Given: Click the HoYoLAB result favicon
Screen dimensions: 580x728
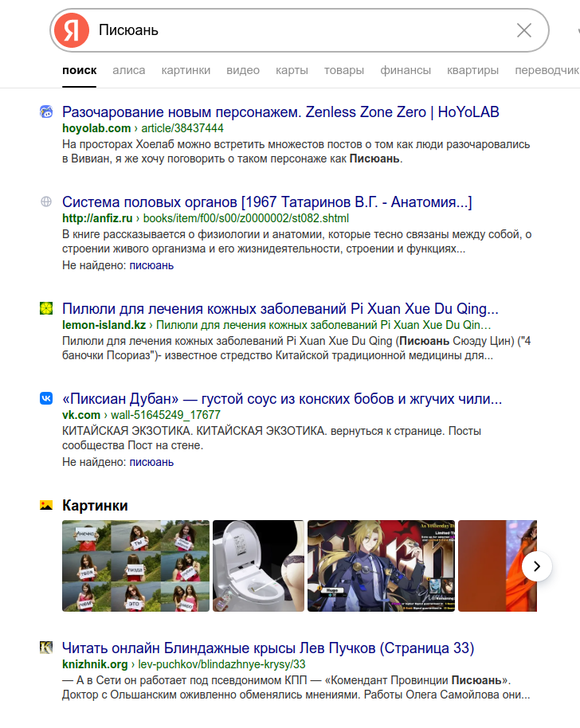Looking at the screenshot, I should (46, 112).
